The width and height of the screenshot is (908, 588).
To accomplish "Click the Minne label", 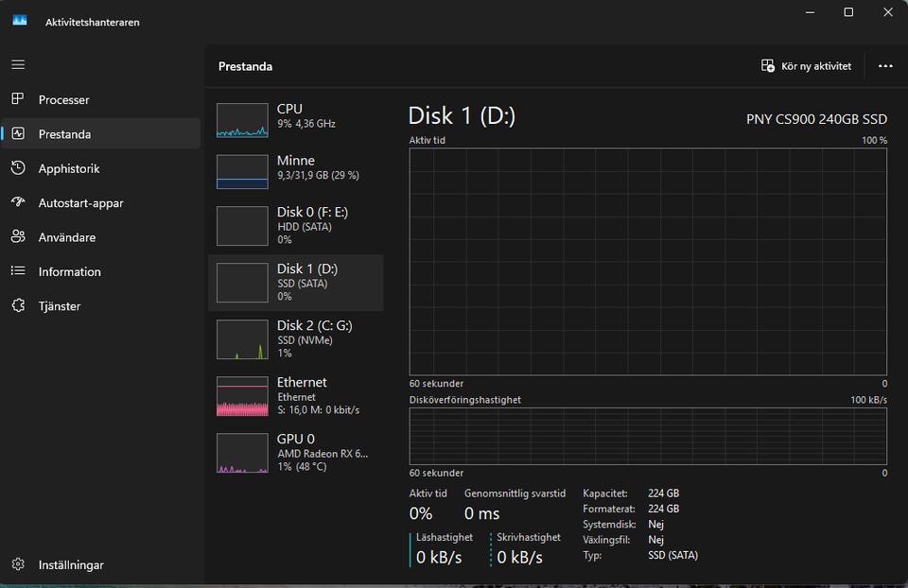I will coord(296,161).
